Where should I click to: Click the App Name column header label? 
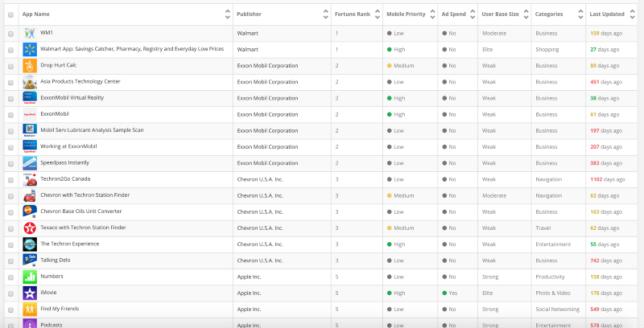point(35,14)
